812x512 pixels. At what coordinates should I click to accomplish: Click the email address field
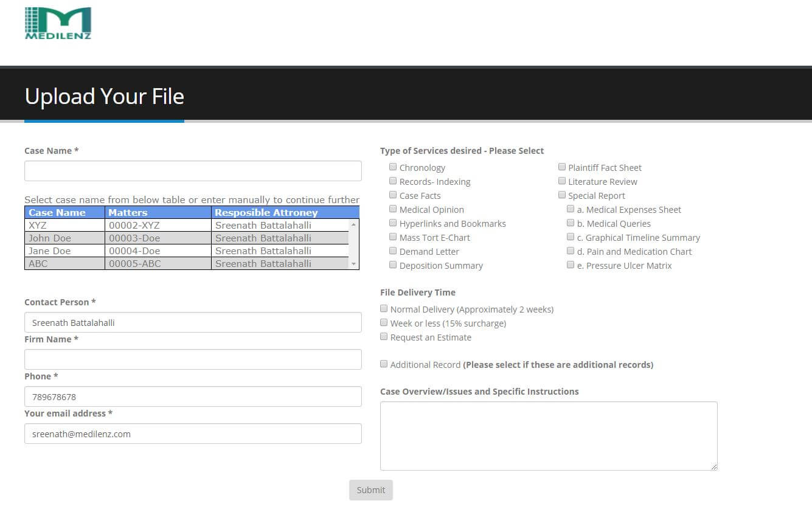193,434
